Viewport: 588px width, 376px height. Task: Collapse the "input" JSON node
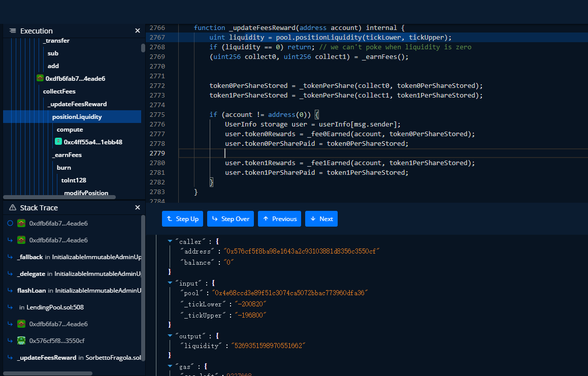tap(170, 283)
